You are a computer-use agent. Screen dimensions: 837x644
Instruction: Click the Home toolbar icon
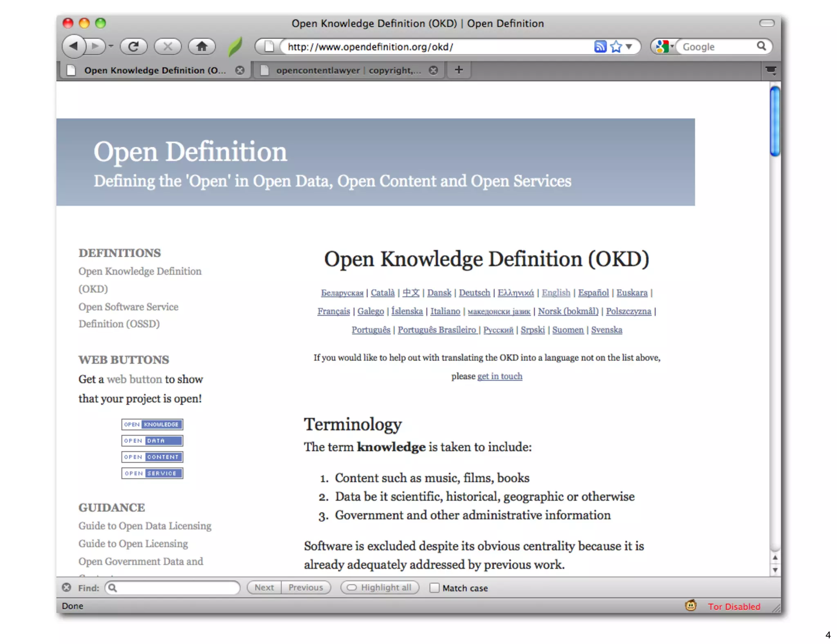point(201,47)
